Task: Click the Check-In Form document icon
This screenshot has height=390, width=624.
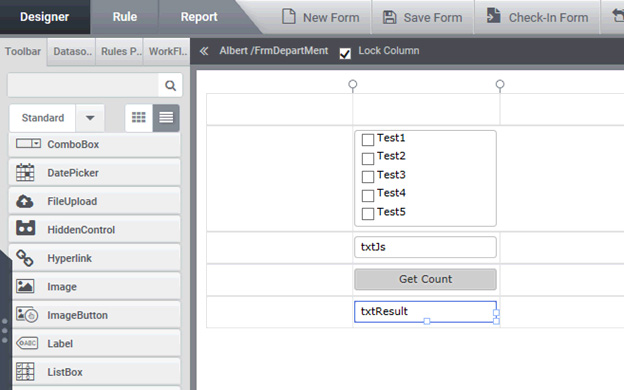Action: tap(493, 16)
